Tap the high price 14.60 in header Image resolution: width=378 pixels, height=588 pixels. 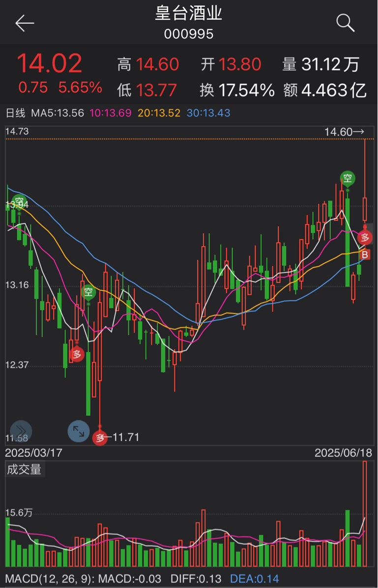158,64
